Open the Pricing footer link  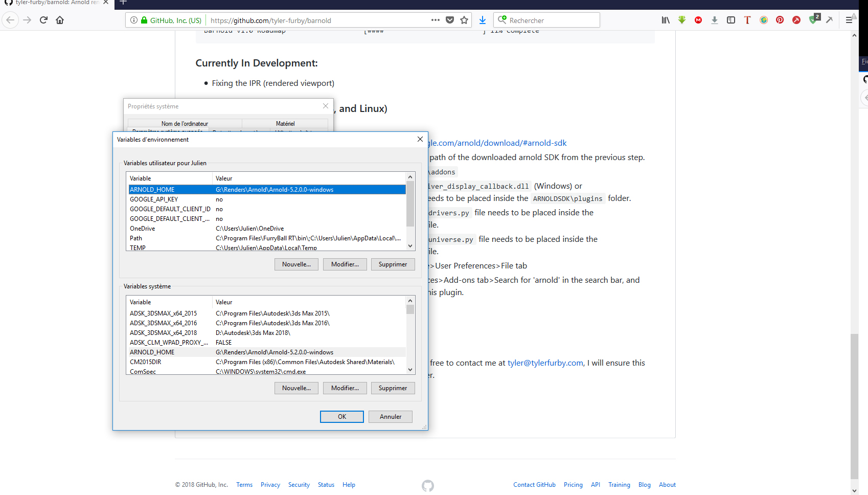pos(573,485)
